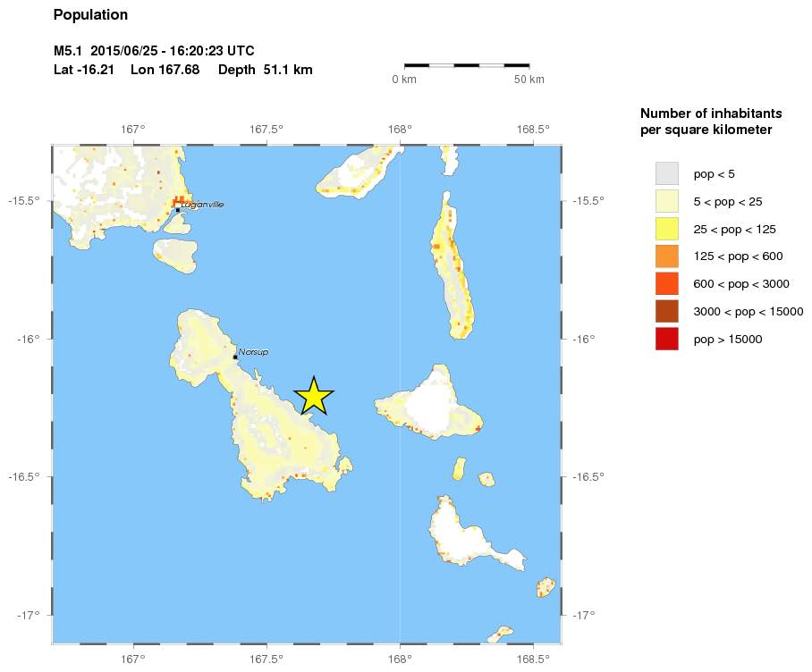This screenshot has width=812, height=672.
Task: Click the '50 km' scale label
Action: click(529, 80)
